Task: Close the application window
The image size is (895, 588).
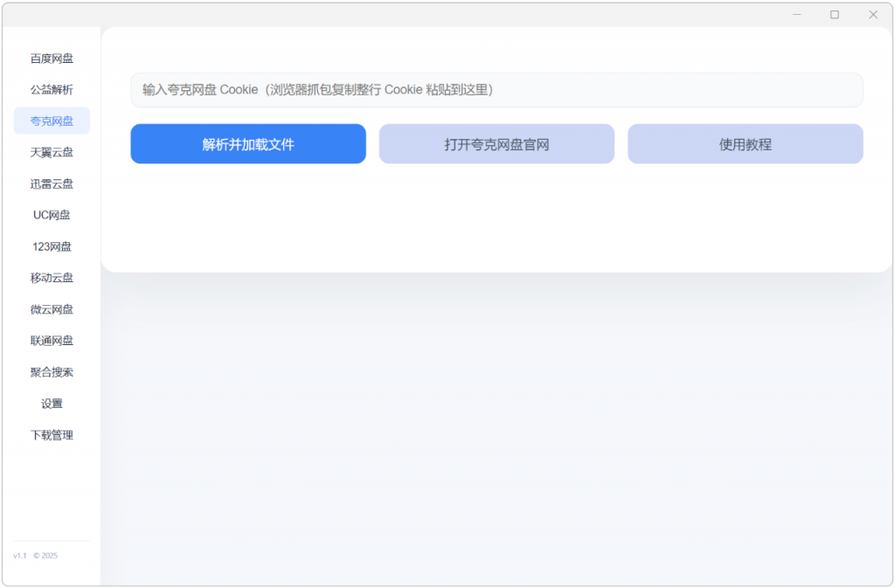Action: click(872, 15)
